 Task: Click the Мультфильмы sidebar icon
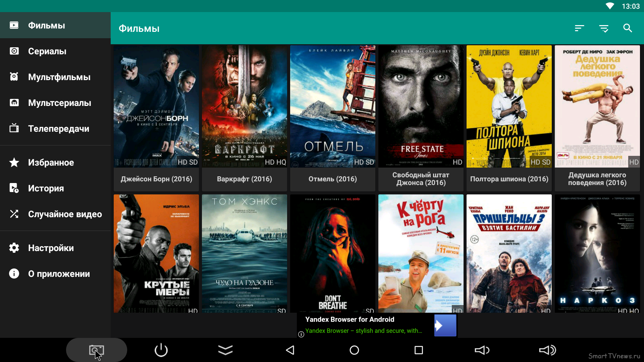14,77
